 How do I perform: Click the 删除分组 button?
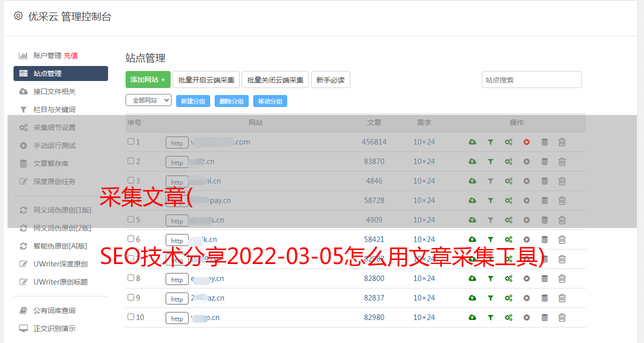coord(232,101)
